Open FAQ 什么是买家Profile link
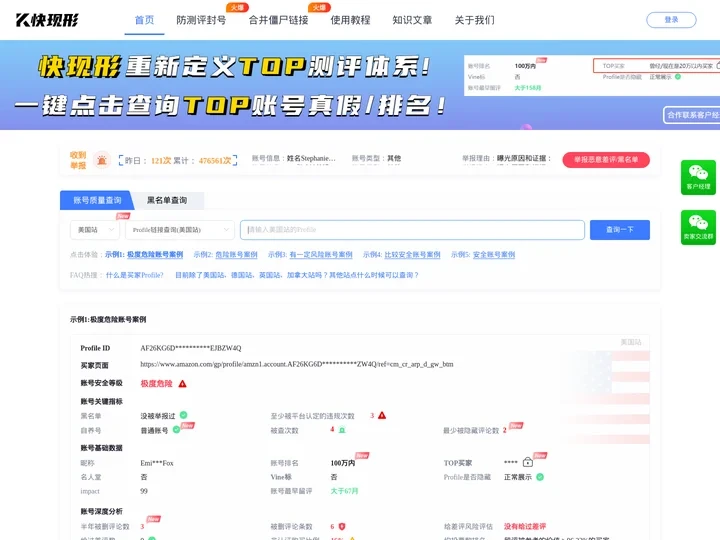The image size is (720, 540). pyautogui.click(x=135, y=275)
